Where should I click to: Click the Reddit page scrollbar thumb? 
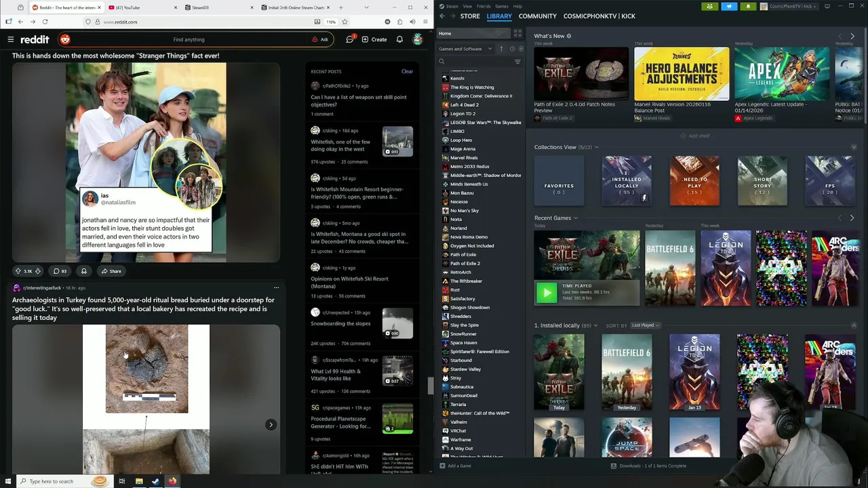(x=429, y=385)
